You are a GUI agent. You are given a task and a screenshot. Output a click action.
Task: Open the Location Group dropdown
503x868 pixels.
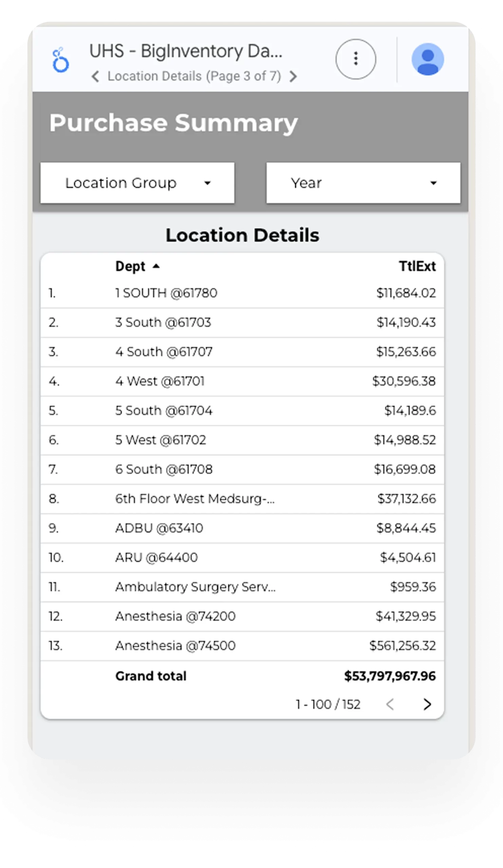137,183
